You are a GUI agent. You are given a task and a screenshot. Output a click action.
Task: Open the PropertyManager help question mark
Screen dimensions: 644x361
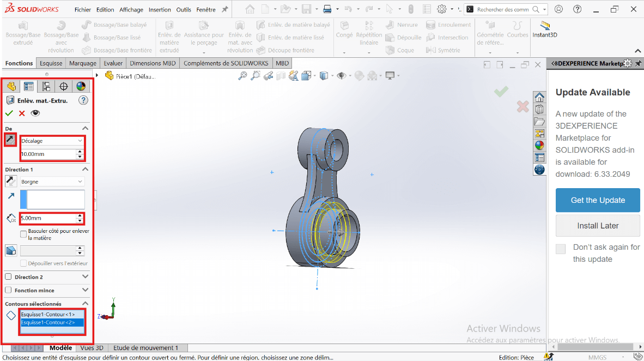point(83,100)
